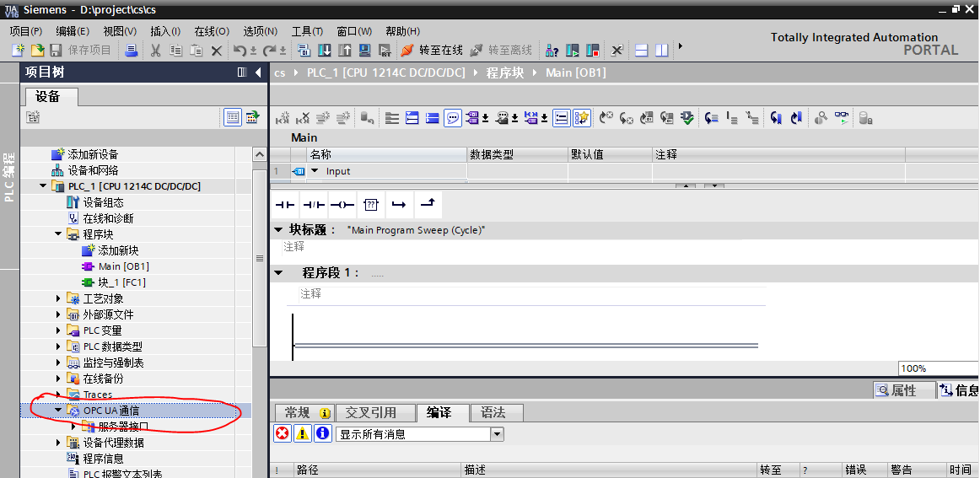Create a new project via toolbar icon
980x478 pixels.
click(x=18, y=51)
